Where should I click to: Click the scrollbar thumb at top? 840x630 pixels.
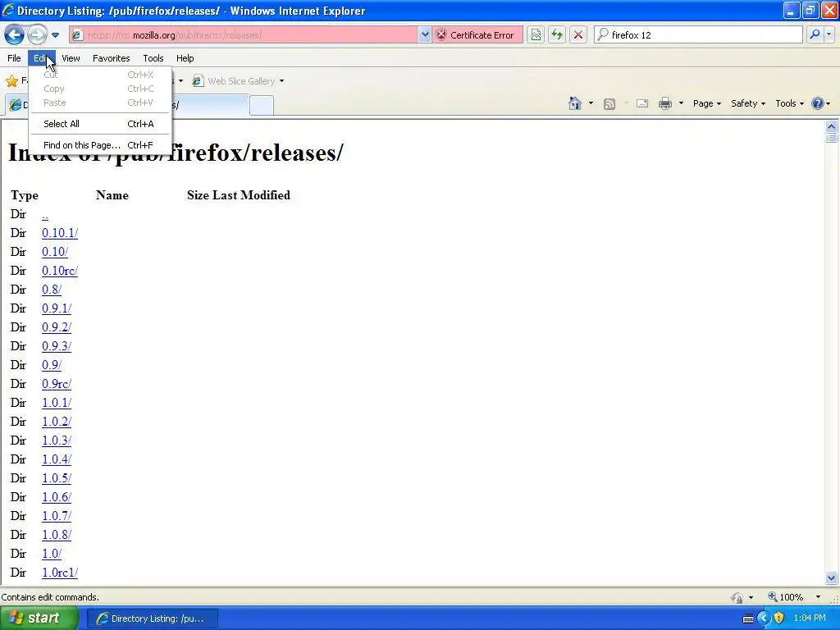coord(832,138)
